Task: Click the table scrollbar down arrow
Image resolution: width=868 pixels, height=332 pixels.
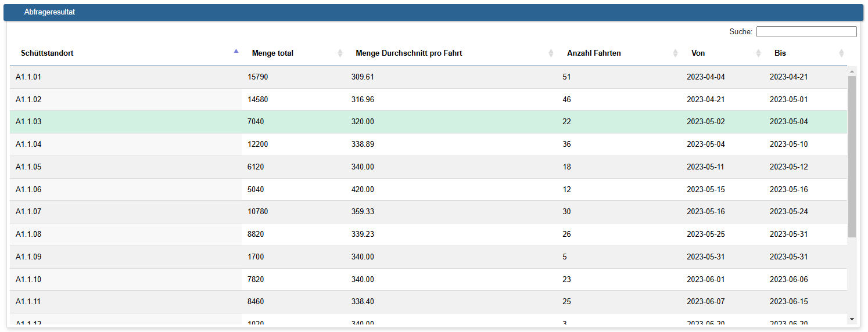Action: [x=852, y=319]
